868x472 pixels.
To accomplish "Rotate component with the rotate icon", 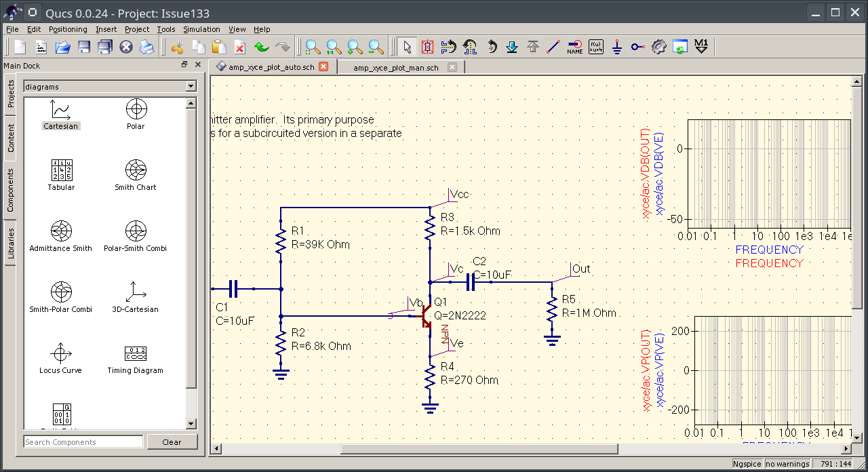I will [x=492, y=47].
